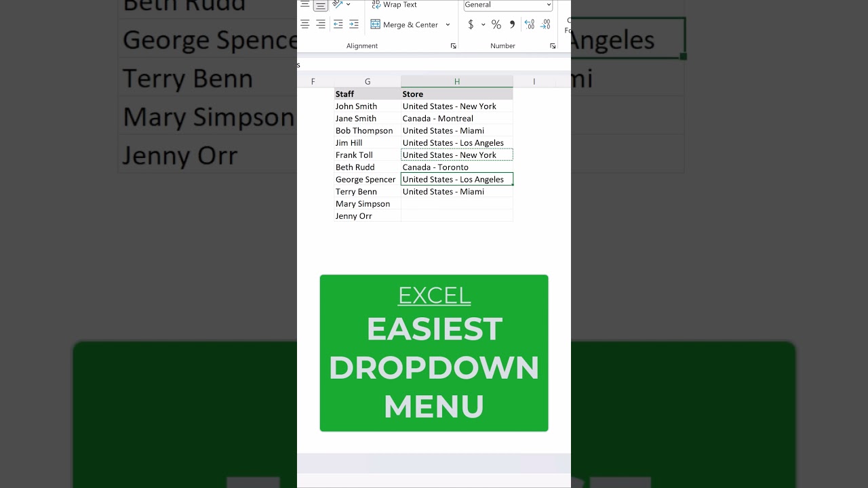Image resolution: width=868 pixels, height=488 pixels.
Task: Click the Increase Indent icon
Action: click(354, 24)
